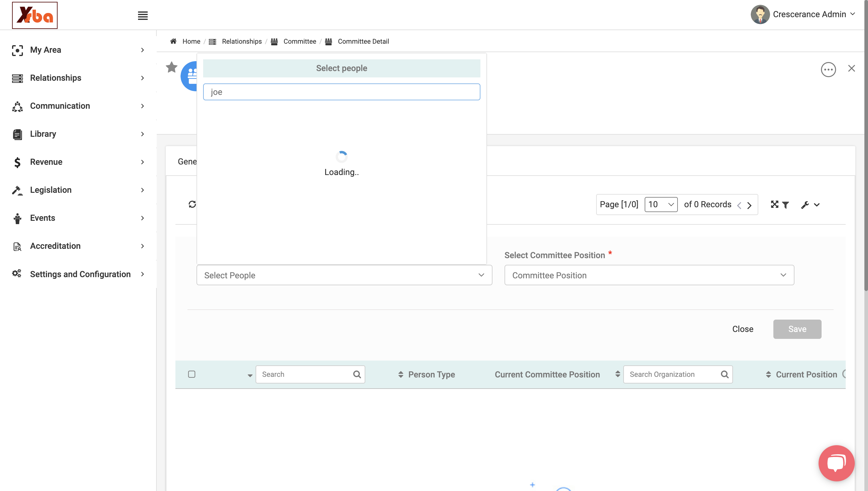
Task: Open the Committee Position dropdown
Action: click(649, 275)
